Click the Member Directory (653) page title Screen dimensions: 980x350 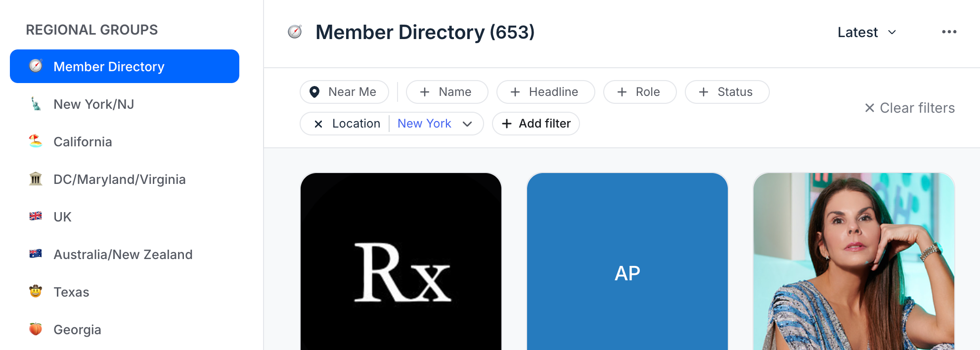425,32
